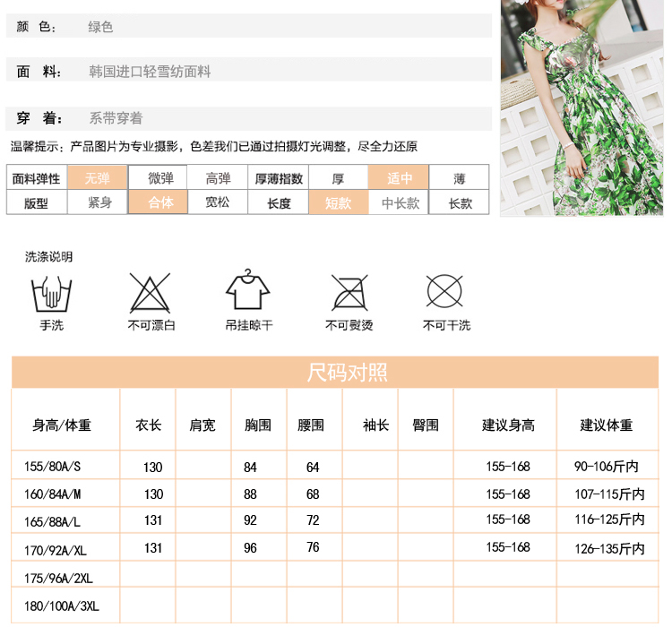Select the 高弹 elasticity cell
This screenshot has width=672, height=627.
tap(218, 177)
